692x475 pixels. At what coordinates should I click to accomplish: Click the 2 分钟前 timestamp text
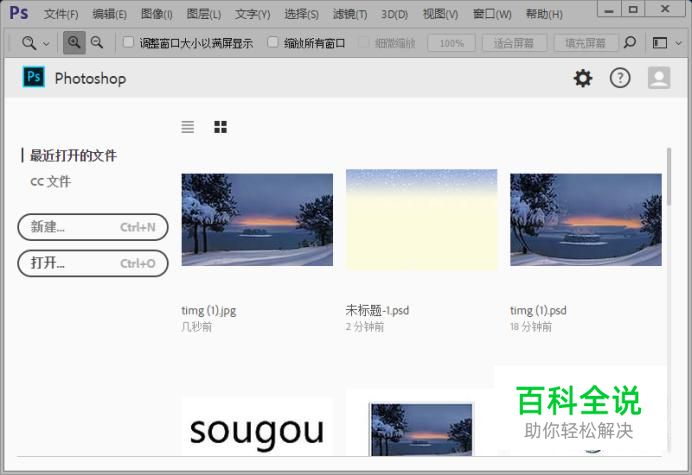(x=365, y=327)
